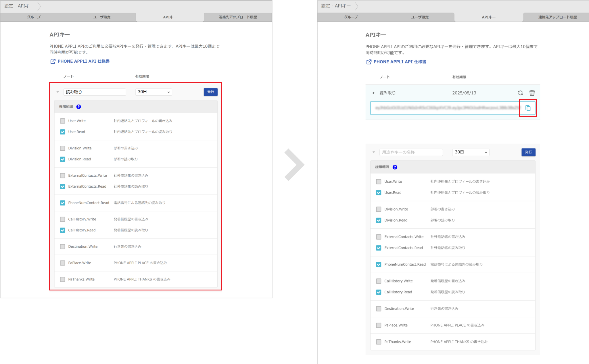
Task: Check Destination.Write in left panel
Action: 62,246
